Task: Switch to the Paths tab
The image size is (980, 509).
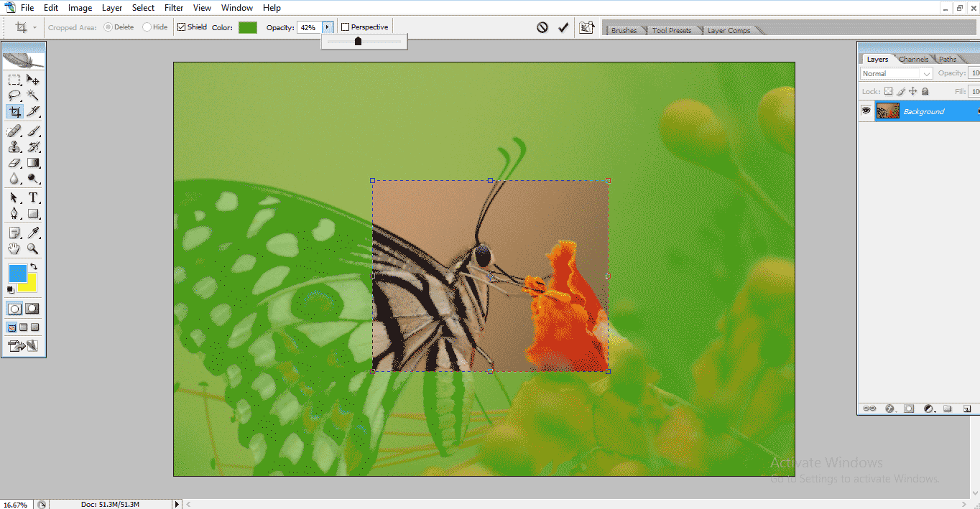Action: 948,60
